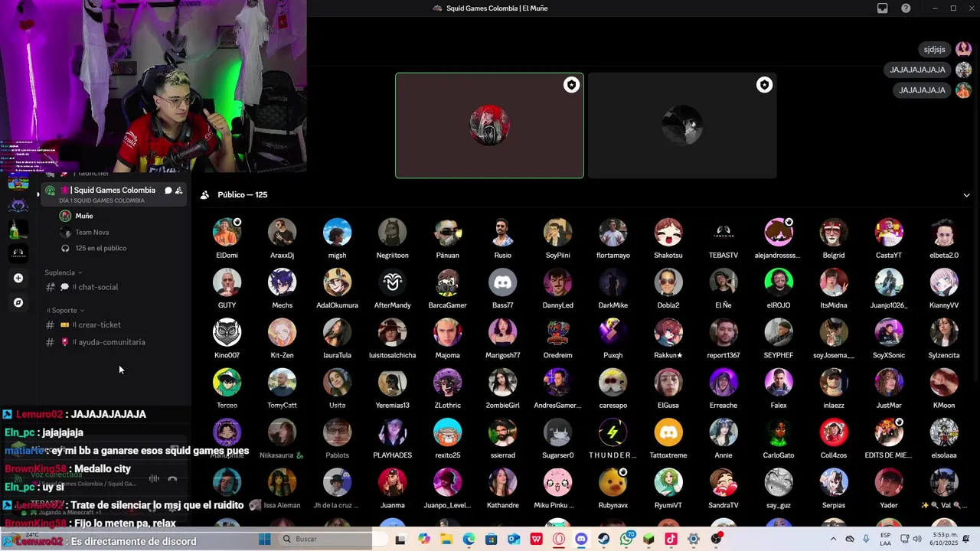Click the moderator badge on the Team Nova speaker tile
The height and width of the screenshot is (551, 980).
764,85
